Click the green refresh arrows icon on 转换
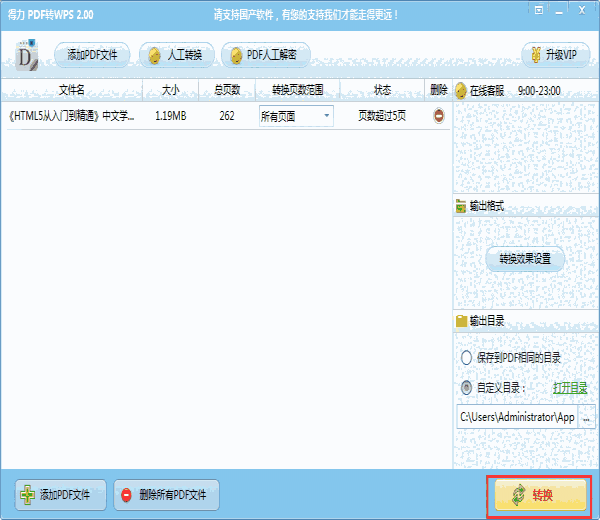 click(x=518, y=495)
